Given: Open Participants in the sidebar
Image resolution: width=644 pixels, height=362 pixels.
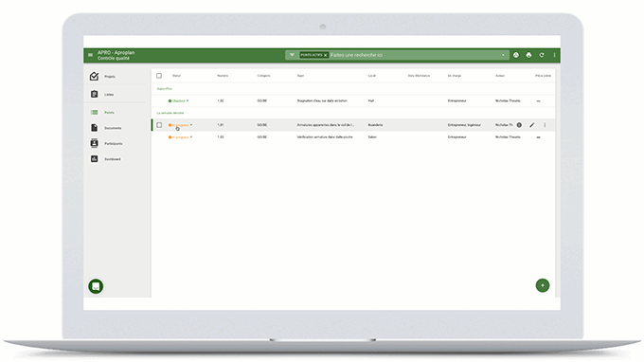Looking at the screenshot, I should (106, 143).
